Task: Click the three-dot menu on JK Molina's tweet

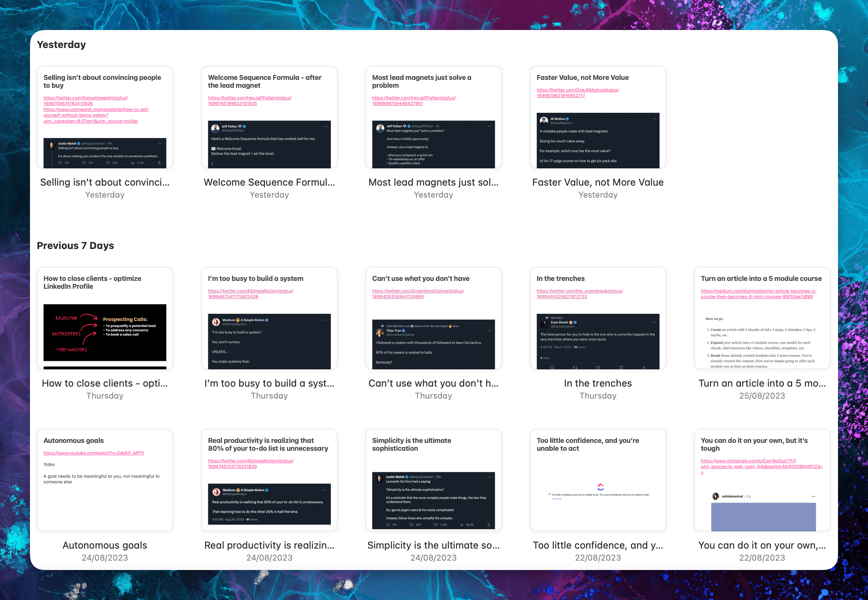Action: 654,119
